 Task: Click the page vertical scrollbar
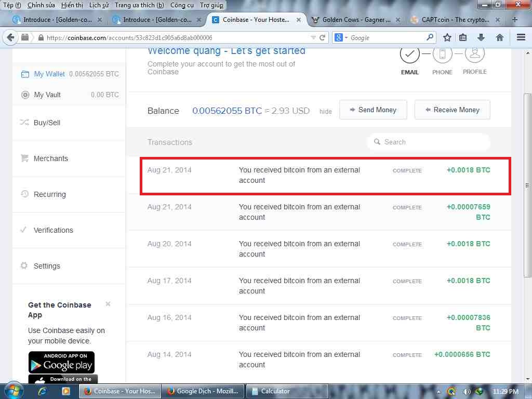527,185
